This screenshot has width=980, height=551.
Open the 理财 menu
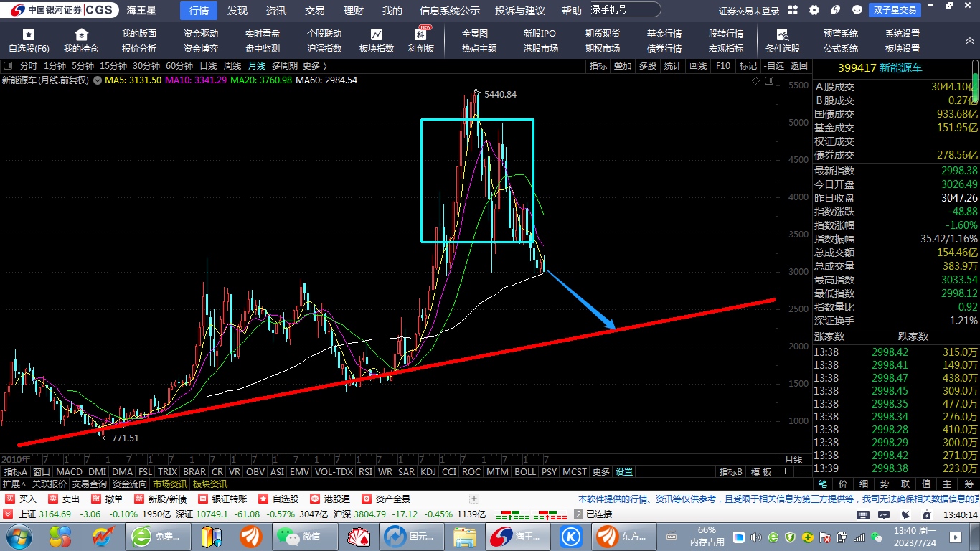pyautogui.click(x=354, y=11)
